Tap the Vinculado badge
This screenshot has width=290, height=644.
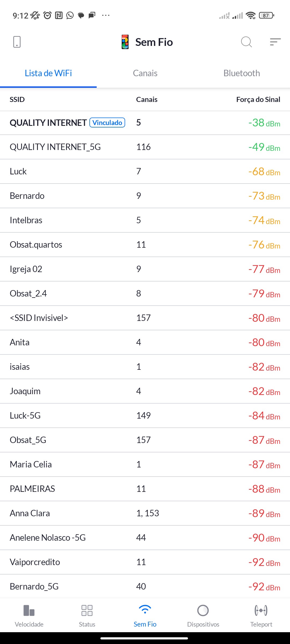(x=107, y=123)
